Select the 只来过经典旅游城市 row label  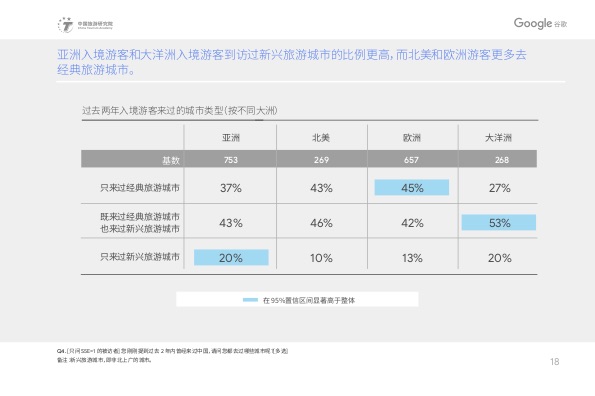(x=140, y=188)
